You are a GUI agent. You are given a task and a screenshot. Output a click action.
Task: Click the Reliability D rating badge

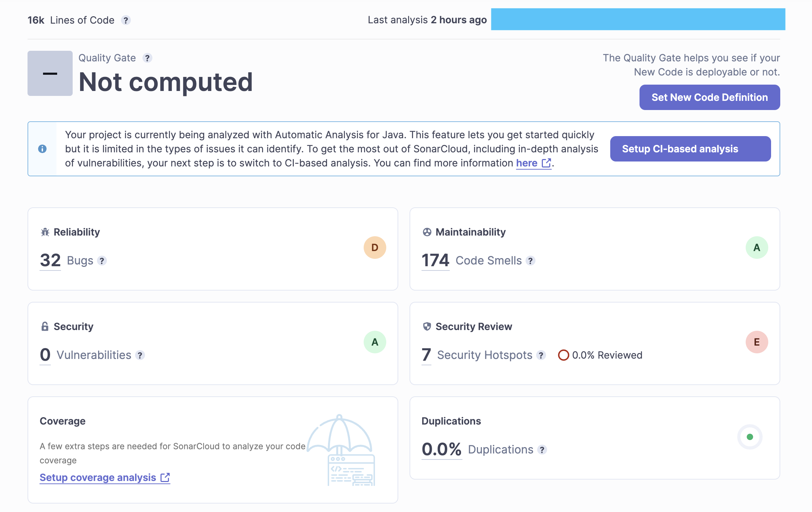point(375,248)
